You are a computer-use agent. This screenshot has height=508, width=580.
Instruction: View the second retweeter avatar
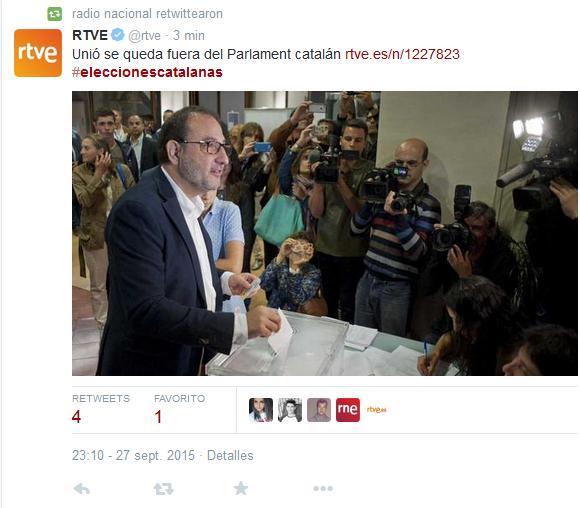click(290, 410)
